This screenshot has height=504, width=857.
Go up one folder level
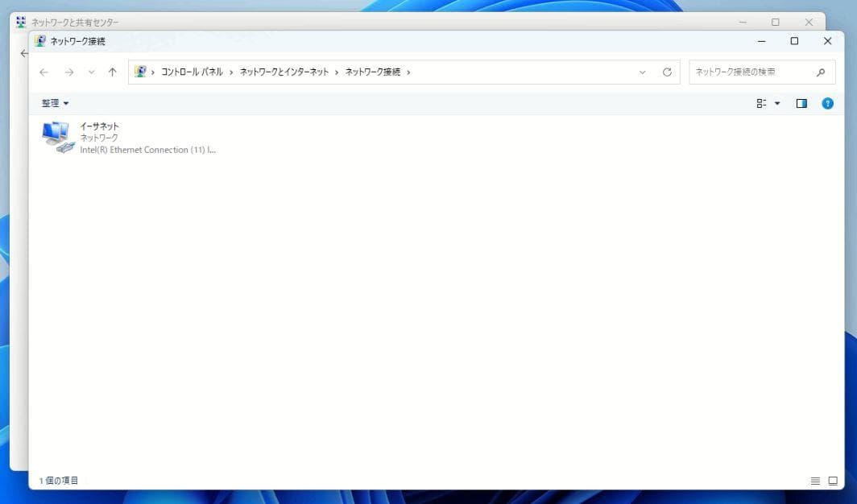pyautogui.click(x=112, y=72)
